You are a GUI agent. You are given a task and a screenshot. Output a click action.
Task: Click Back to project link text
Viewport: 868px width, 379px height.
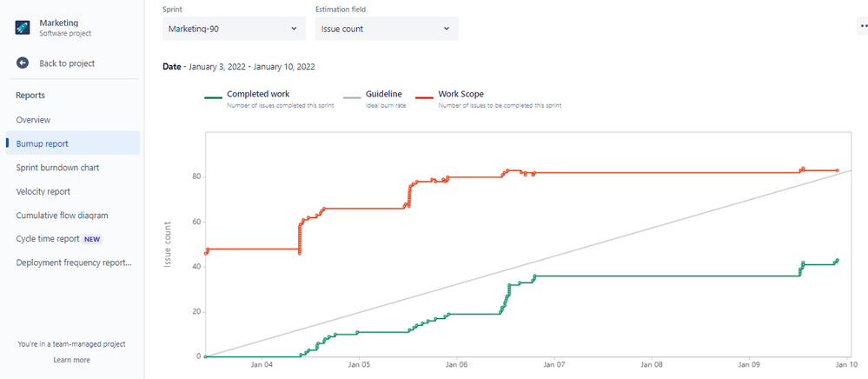67,63
